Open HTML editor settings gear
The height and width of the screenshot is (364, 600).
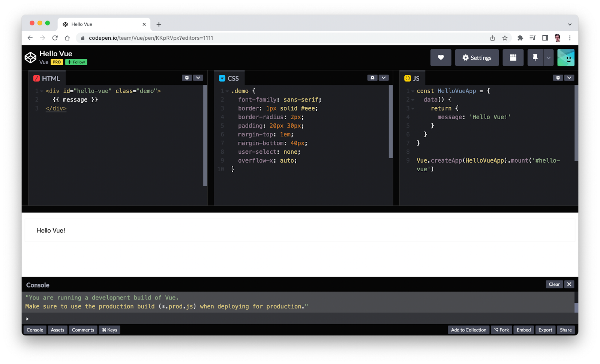pos(187,78)
